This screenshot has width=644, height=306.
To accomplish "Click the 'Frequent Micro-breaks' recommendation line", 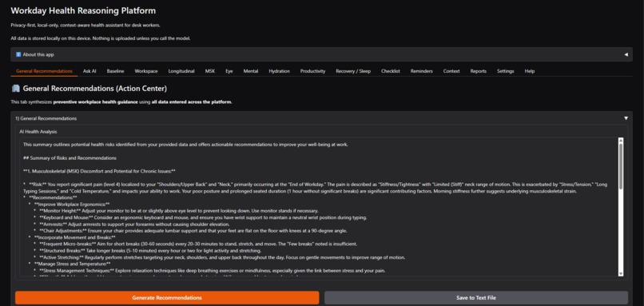I will coord(196,244).
